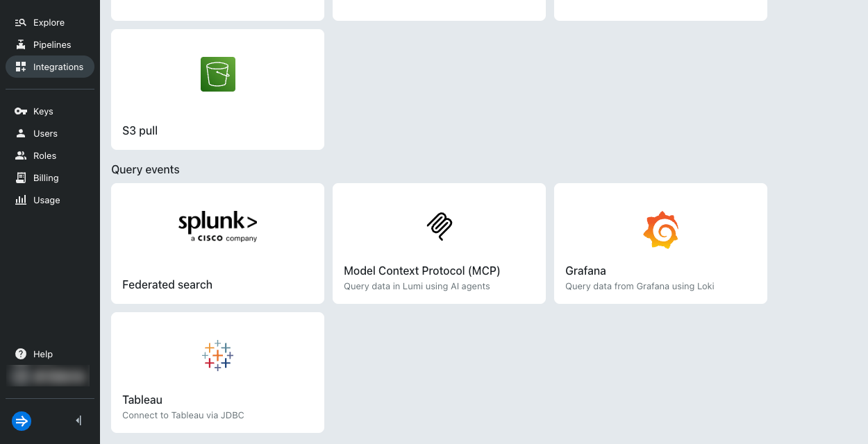
Task: Click the Users person icon
Action: (x=21, y=134)
